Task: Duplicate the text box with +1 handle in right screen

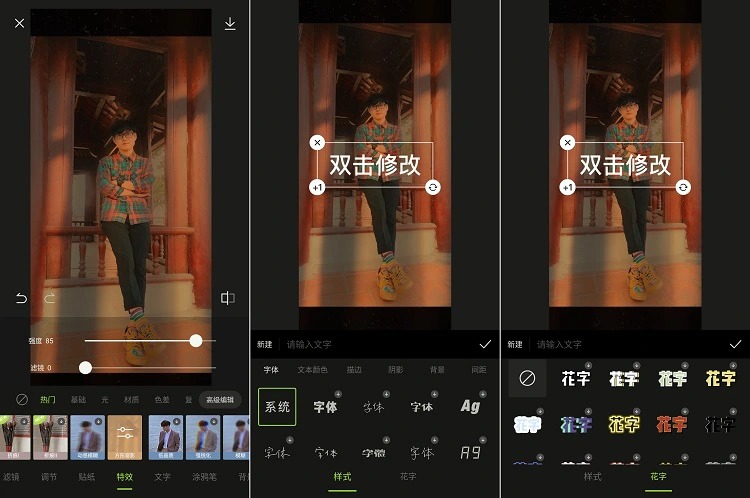Action: (x=567, y=187)
